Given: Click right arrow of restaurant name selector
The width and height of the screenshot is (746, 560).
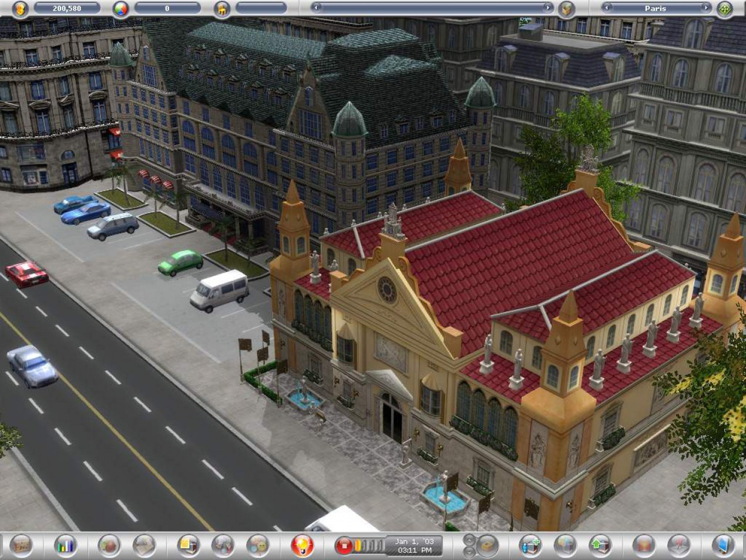Looking at the screenshot, I should pyautogui.click(x=548, y=8).
